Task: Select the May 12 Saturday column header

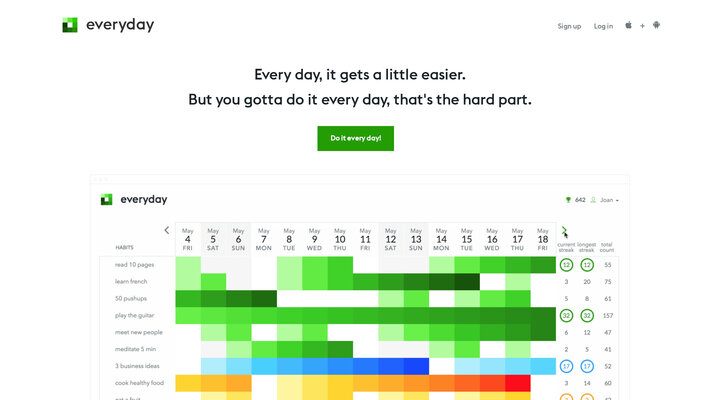Action: [391, 239]
